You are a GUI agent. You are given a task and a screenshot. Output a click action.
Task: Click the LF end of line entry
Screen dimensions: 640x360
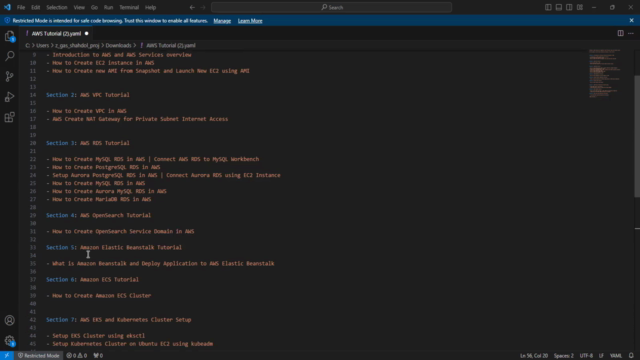pyautogui.click(x=601, y=356)
